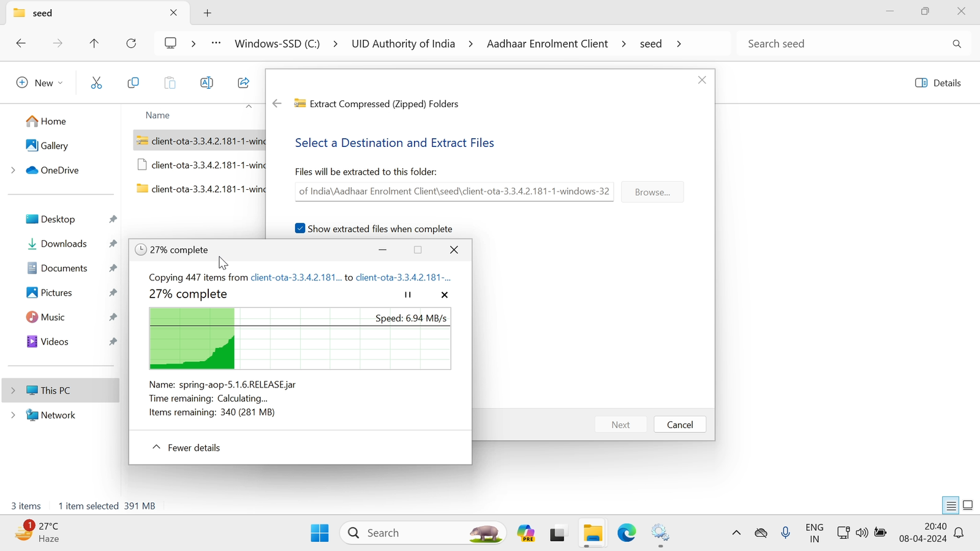The height and width of the screenshot is (551, 980).
Task: Open the chevron after Windows-SSD (C:) breadcrumb
Action: point(336,44)
